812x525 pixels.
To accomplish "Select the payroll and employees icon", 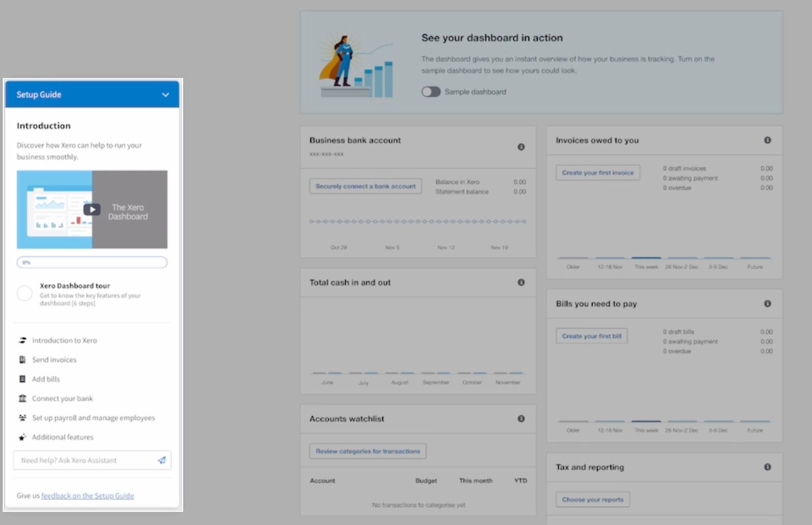I will tap(22, 417).
